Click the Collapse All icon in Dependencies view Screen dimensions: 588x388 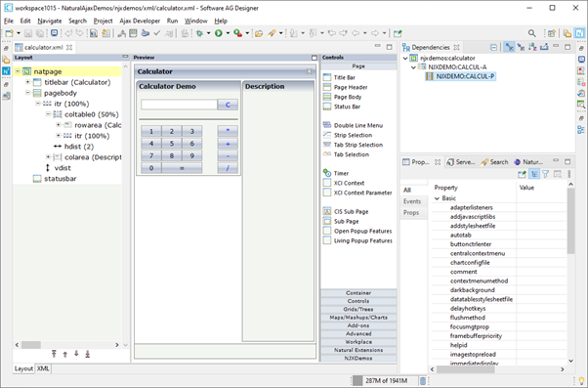(x=493, y=47)
